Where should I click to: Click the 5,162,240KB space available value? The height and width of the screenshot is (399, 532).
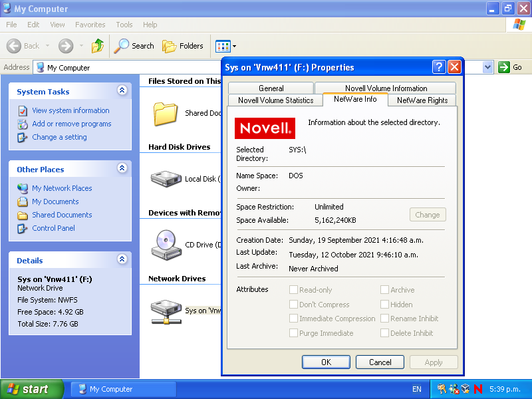(x=335, y=220)
